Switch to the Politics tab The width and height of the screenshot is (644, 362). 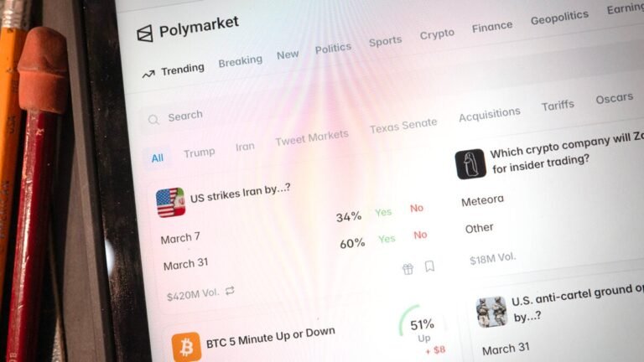(x=333, y=48)
